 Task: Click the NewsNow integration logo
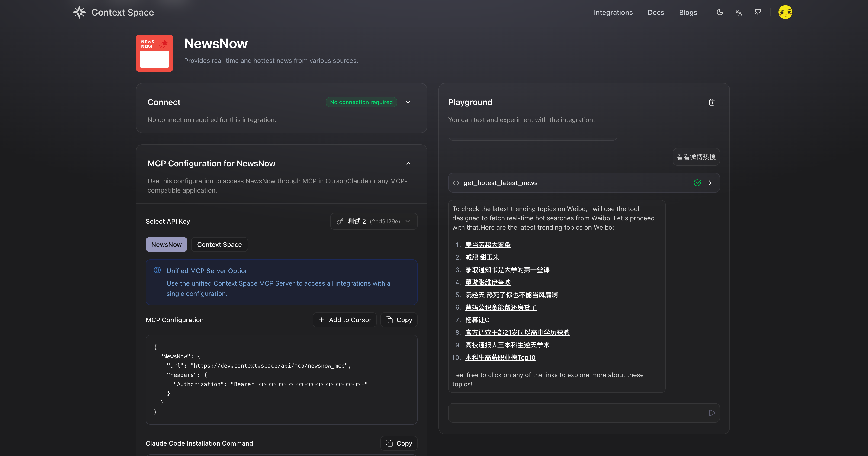tap(154, 53)
